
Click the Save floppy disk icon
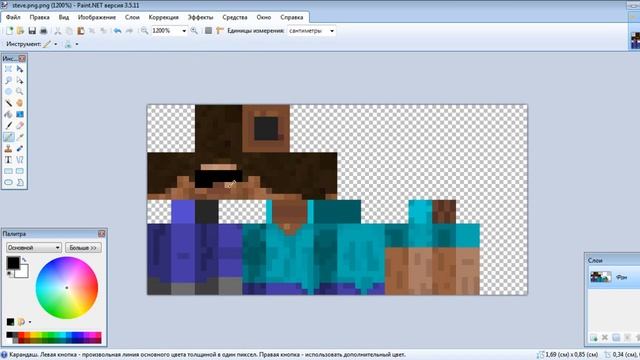coord(32,31)
